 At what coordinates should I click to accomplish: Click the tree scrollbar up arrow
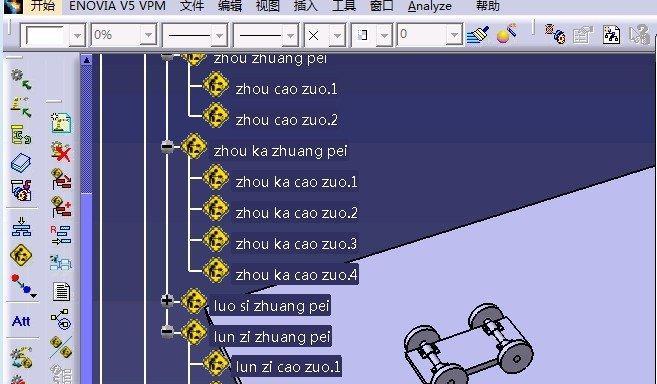click(x=86, y=60)
